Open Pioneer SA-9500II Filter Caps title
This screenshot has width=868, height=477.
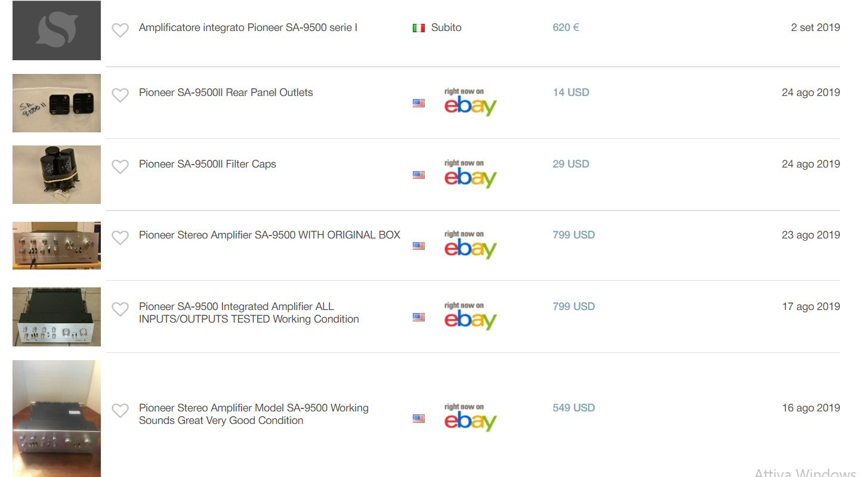point(207,164)
